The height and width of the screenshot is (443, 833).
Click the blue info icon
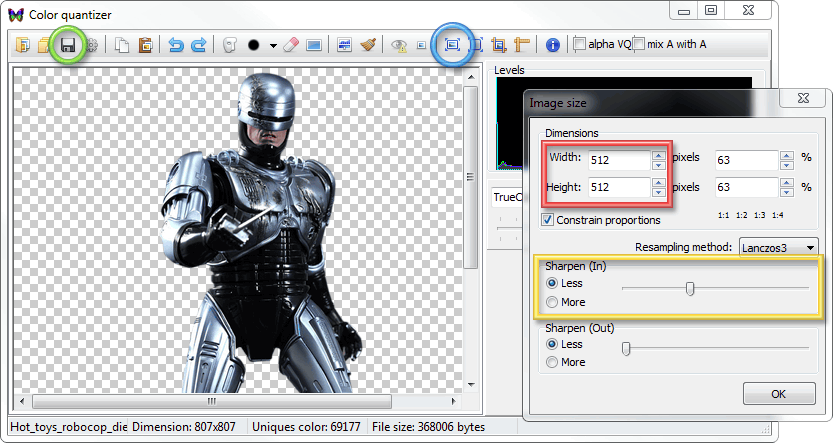click(x=552, y=45)
